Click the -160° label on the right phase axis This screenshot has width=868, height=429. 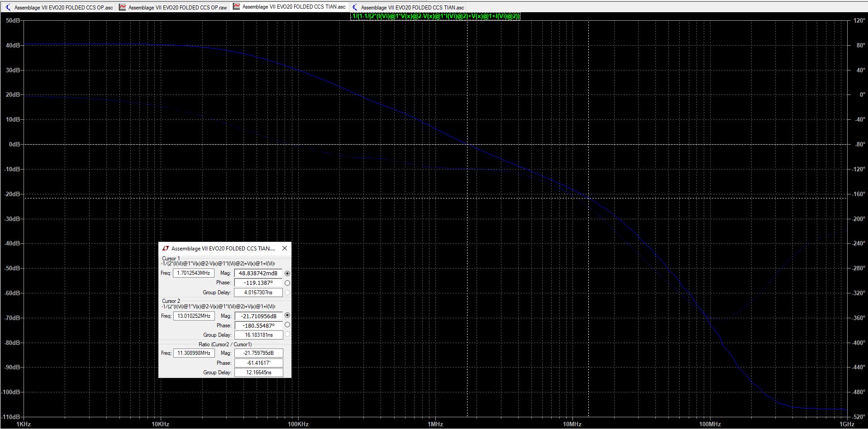(858, 194)
